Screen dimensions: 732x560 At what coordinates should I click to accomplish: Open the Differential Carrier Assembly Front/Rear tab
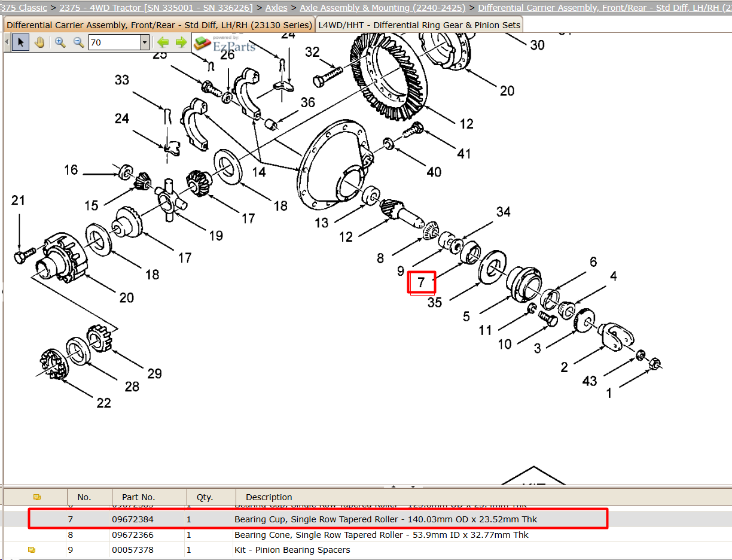[x=159, y=25]
